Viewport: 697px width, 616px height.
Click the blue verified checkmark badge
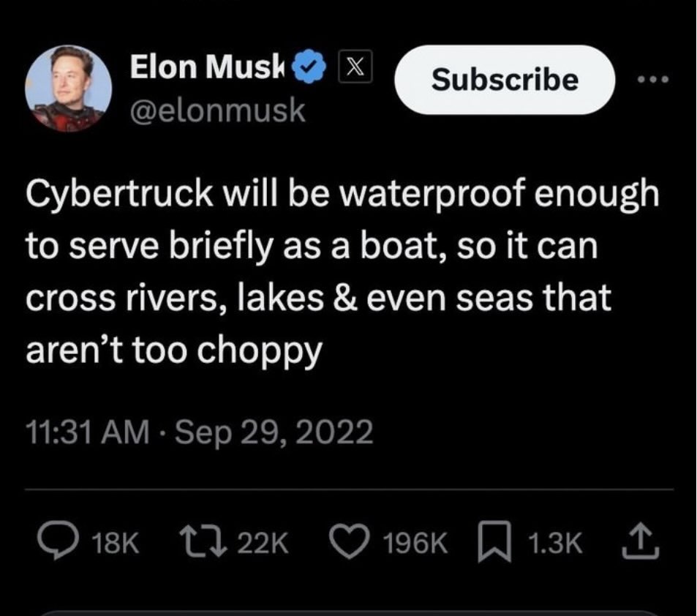(x=308, y=69)
